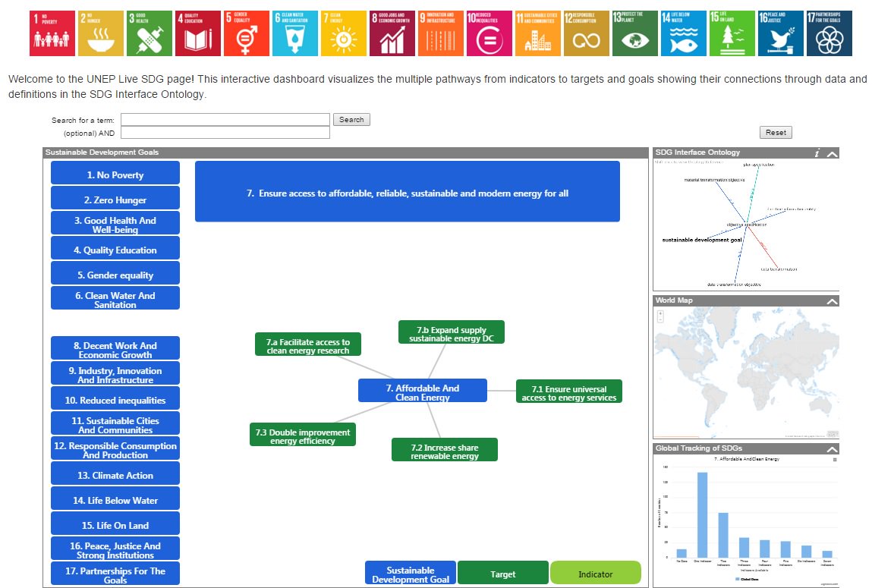Click the central 7. Affordable And Clean Energy node
The image size is (872, 588).
point(423,391)
